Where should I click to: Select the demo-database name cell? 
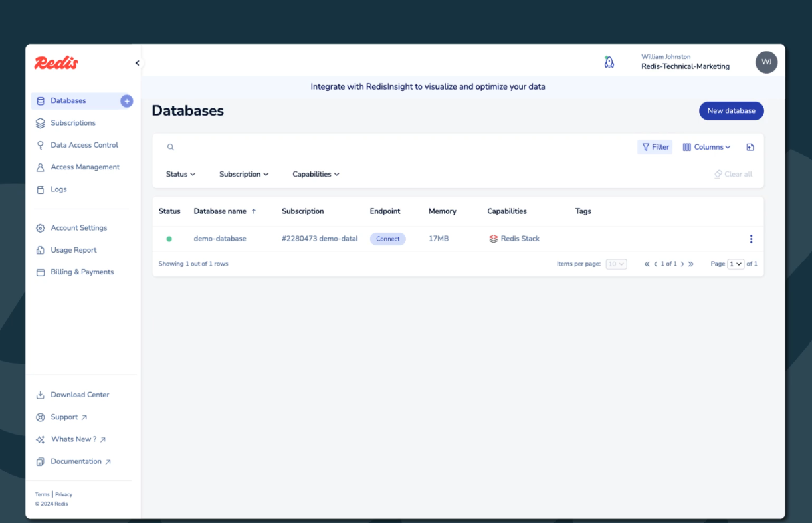pos(220,239)
